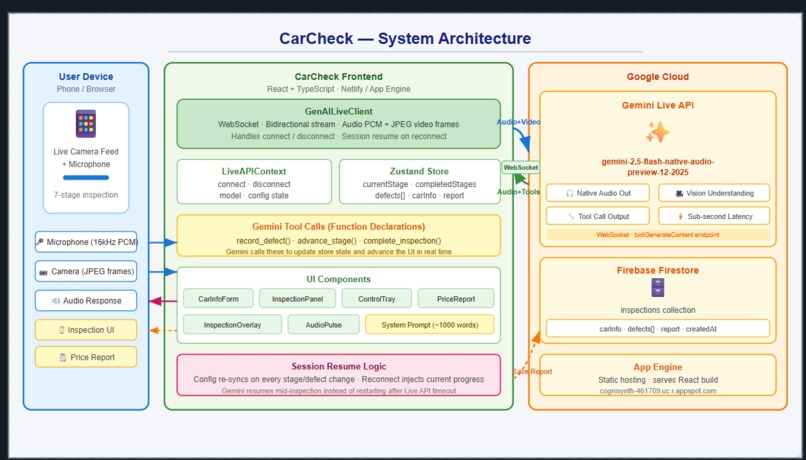Screen dimensions: 806x460
Task: Click the clipboard icon in Price Report box
Action: (63, 357)
